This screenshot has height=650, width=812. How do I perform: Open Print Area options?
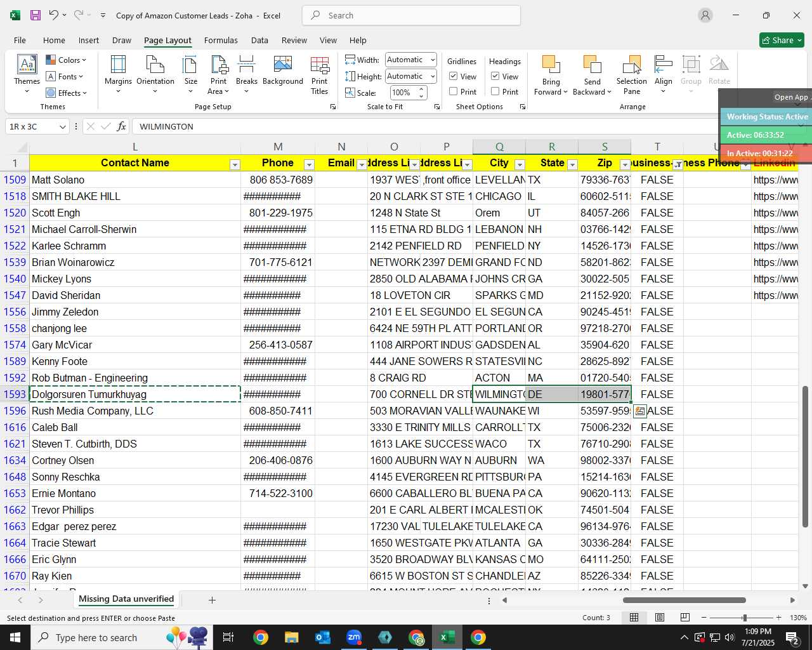coord(218,75)
